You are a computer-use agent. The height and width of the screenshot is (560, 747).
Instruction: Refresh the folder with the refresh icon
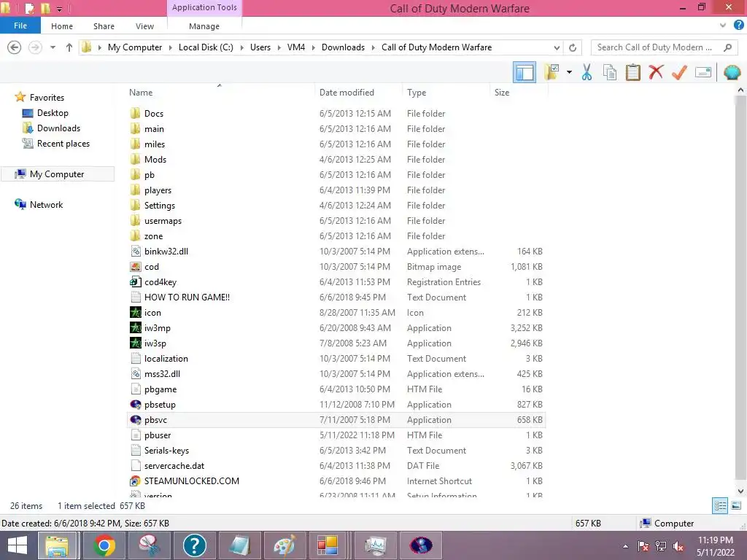click(573, 47)
